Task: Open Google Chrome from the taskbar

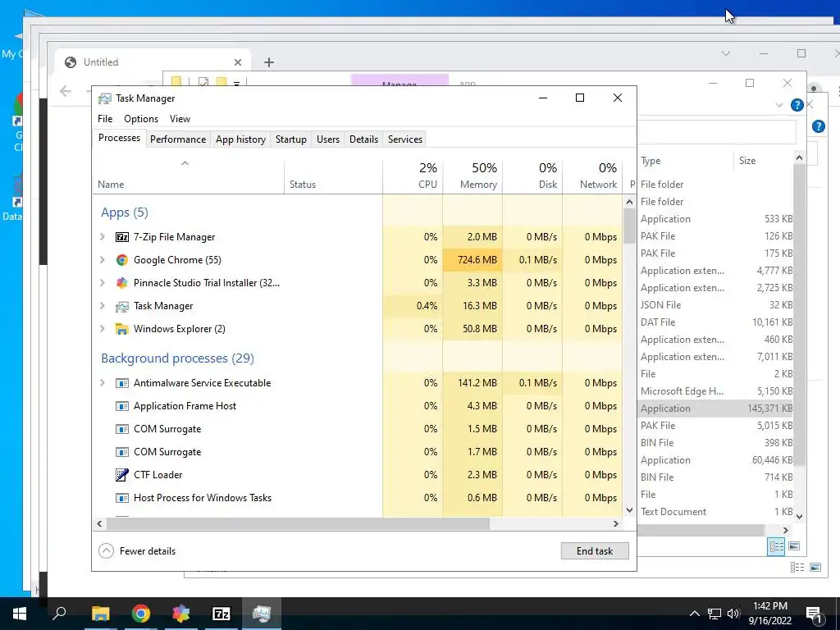Action: (141, 614)
